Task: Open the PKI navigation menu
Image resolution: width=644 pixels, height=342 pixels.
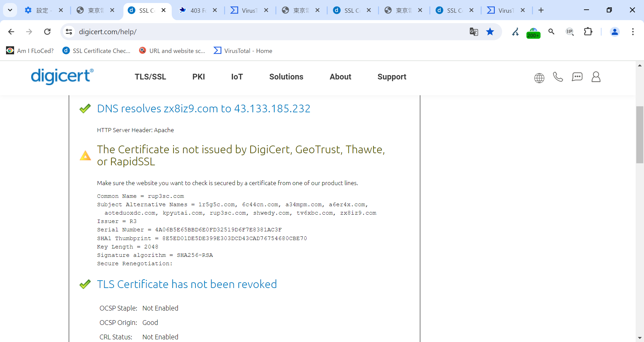Action: pos(199,77)
